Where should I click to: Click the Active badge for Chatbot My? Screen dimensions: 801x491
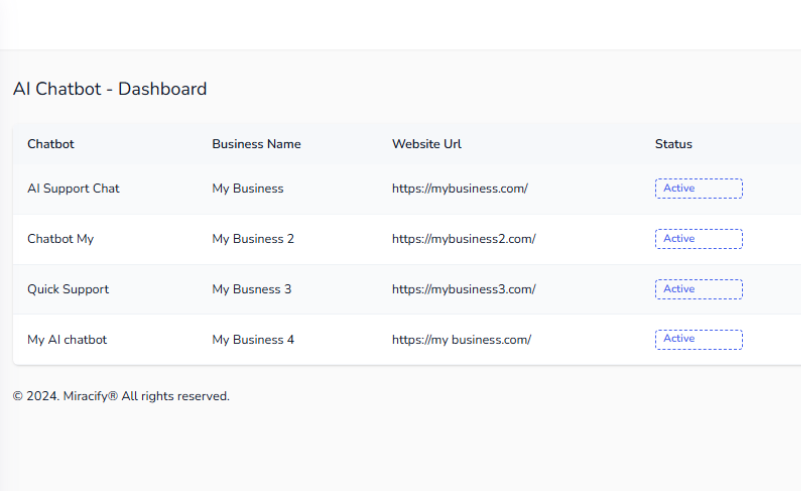pos(698,239)
